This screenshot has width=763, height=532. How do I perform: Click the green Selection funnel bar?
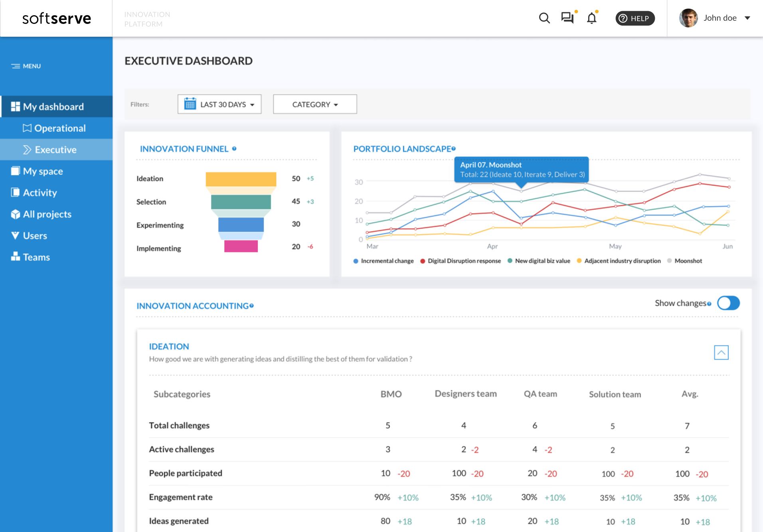pyautogui.click(x=241, y=202)
